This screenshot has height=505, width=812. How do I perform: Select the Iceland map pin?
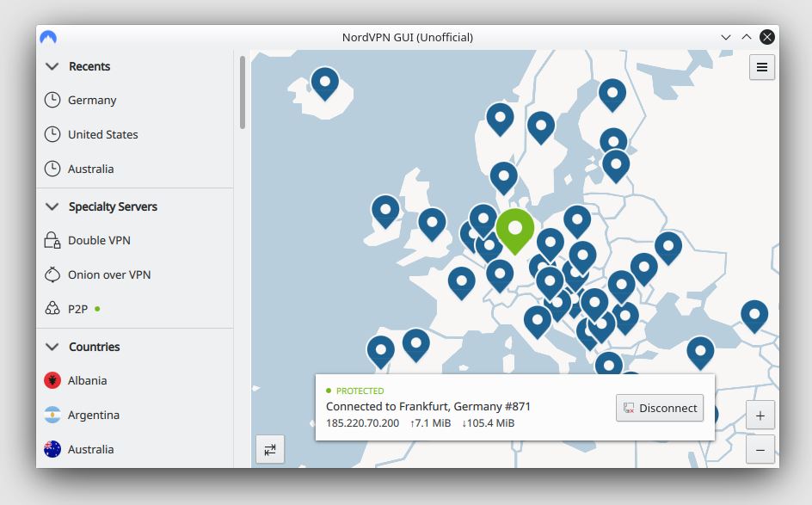[324, 83]
